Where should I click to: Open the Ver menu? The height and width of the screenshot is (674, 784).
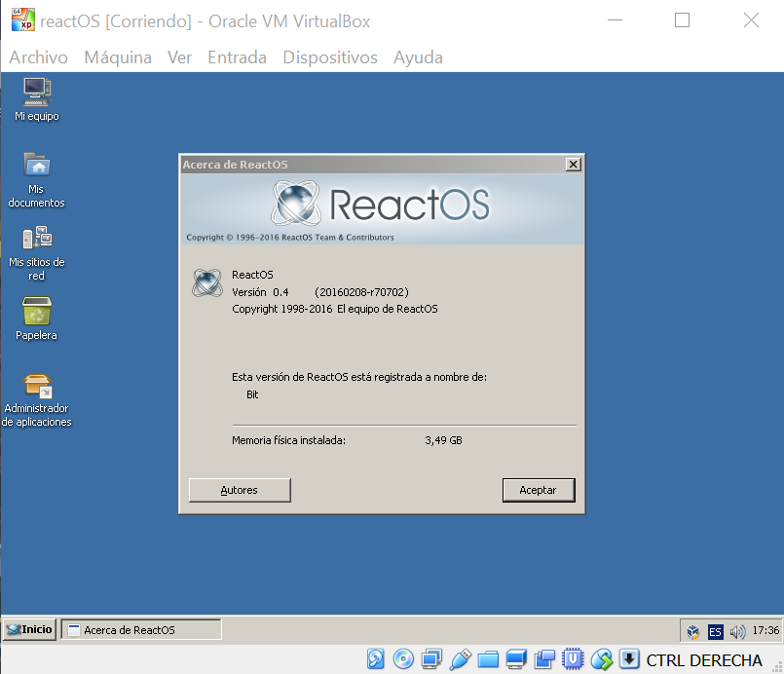pos(179,57)
